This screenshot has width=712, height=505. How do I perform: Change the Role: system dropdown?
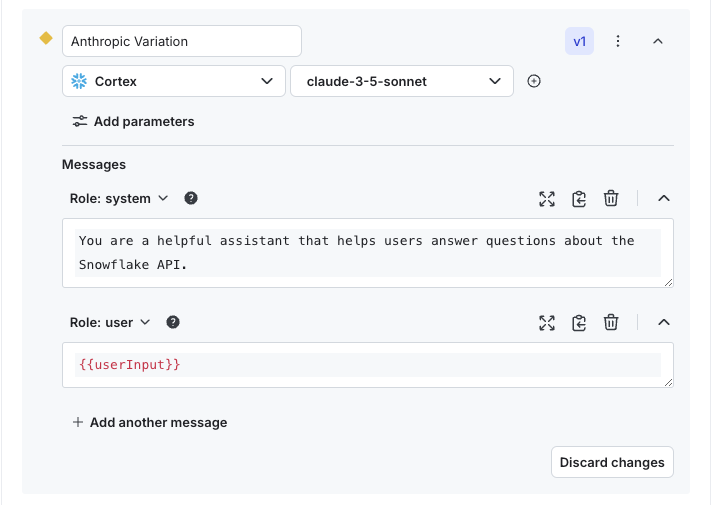click(120, 198)
